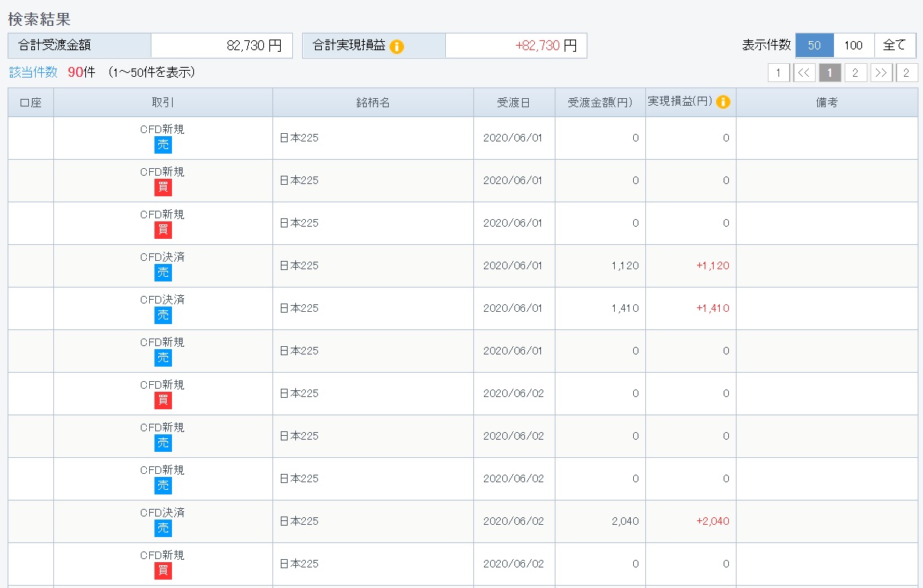Click info icon beside 合計実現損益
Viewport: 923px width, 588px height.
[x=396, y=46]
